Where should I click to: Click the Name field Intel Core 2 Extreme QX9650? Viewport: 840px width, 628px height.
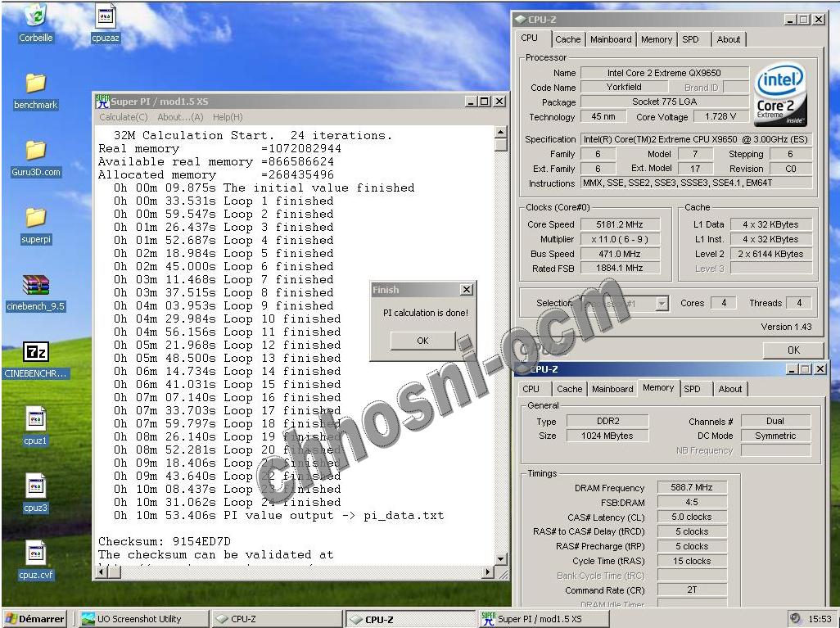point(664,72)
